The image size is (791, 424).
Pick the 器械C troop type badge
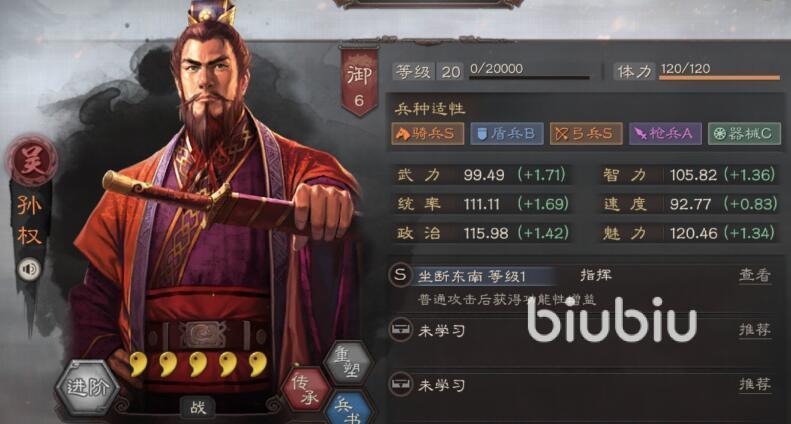(744, 134)
